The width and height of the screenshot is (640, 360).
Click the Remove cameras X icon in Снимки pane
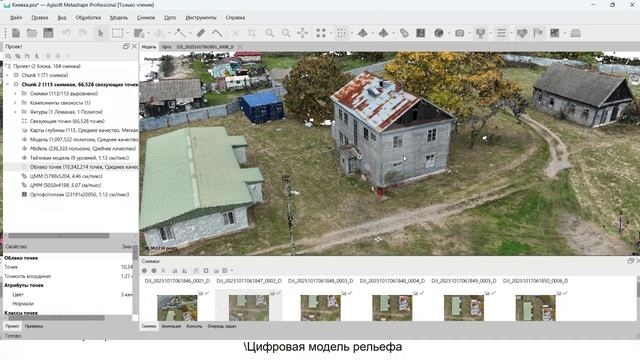click(x=163, y=271)
